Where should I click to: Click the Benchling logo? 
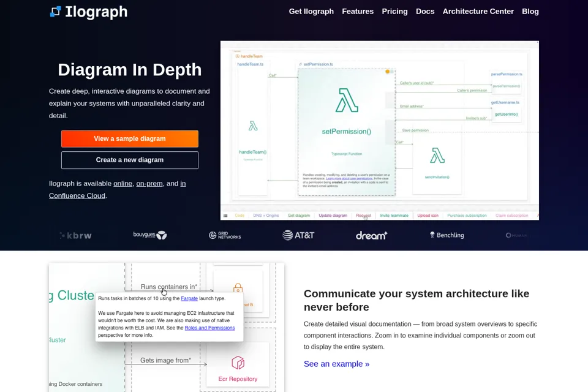click(447, 235)
